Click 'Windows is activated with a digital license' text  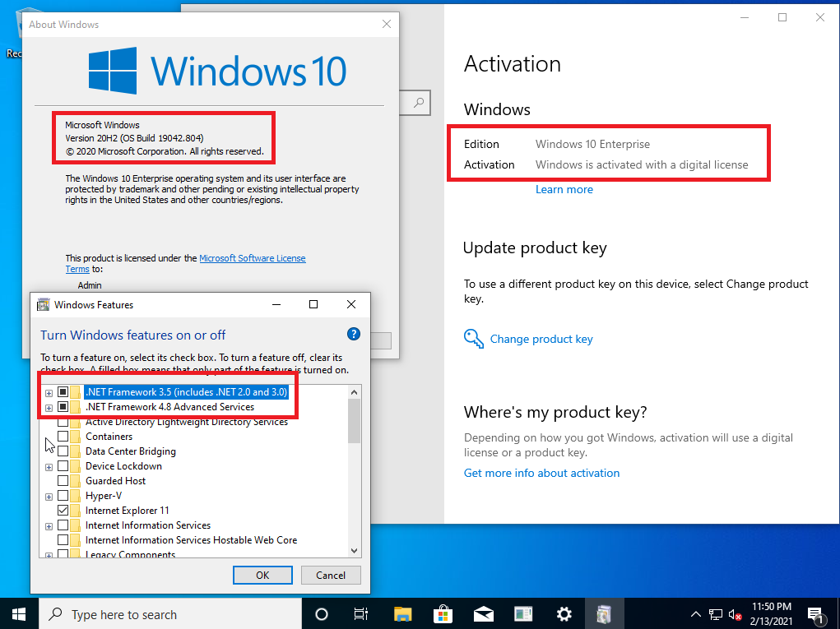point(642,165)
